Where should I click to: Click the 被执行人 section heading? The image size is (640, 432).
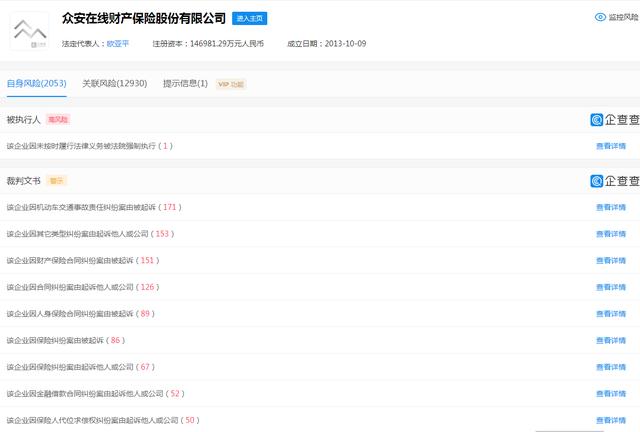click(x=23, y=120)
